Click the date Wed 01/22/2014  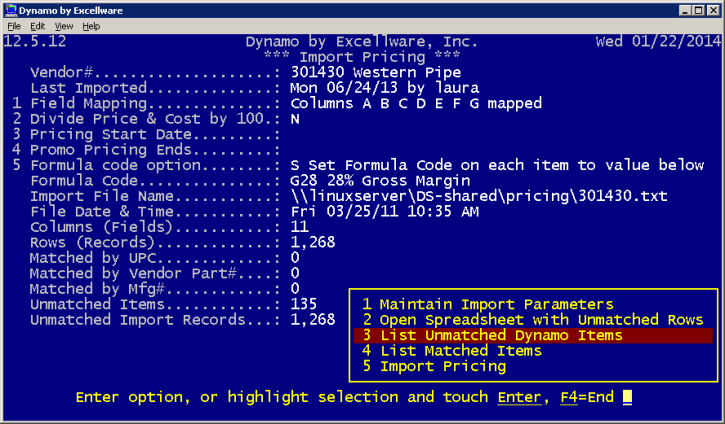click(x=658, y=42)
